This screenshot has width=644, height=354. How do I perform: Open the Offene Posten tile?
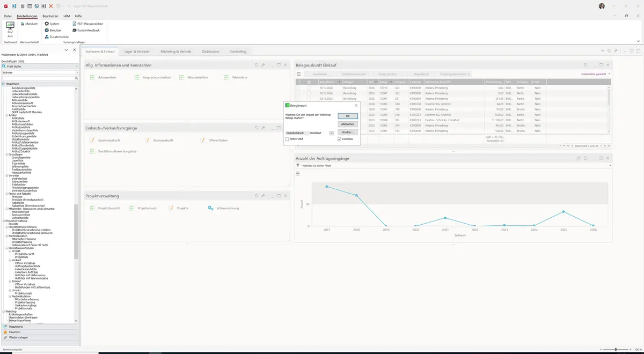tap(214, 140)
